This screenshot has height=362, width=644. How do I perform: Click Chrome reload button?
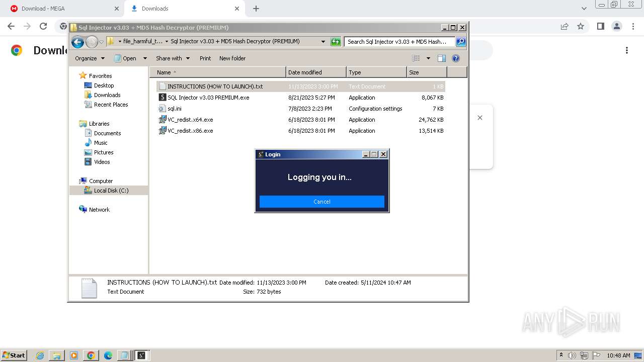click(x=43, y=26)
